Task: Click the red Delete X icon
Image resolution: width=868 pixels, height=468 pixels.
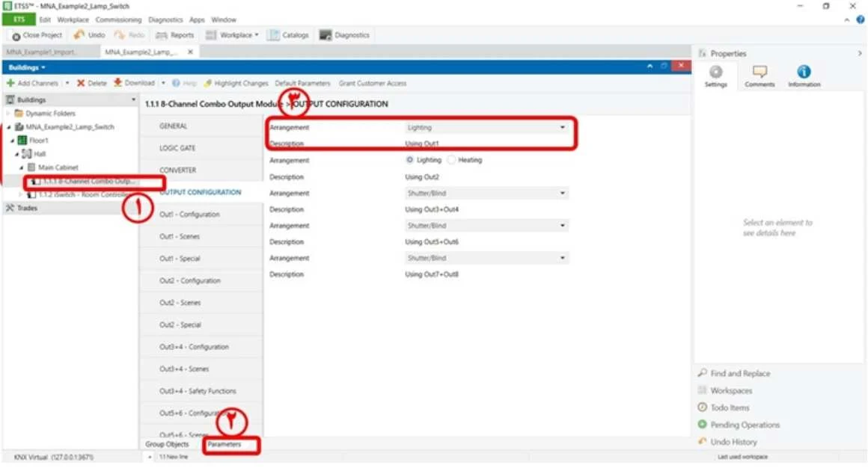Action: [x=81, y=83]
